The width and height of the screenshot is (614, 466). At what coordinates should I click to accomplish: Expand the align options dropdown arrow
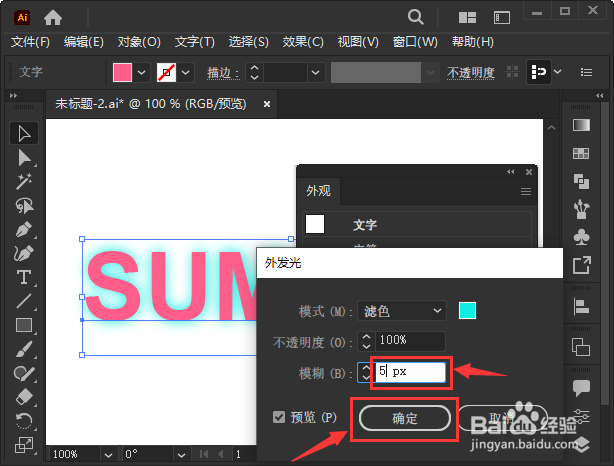tap(558, 72)
